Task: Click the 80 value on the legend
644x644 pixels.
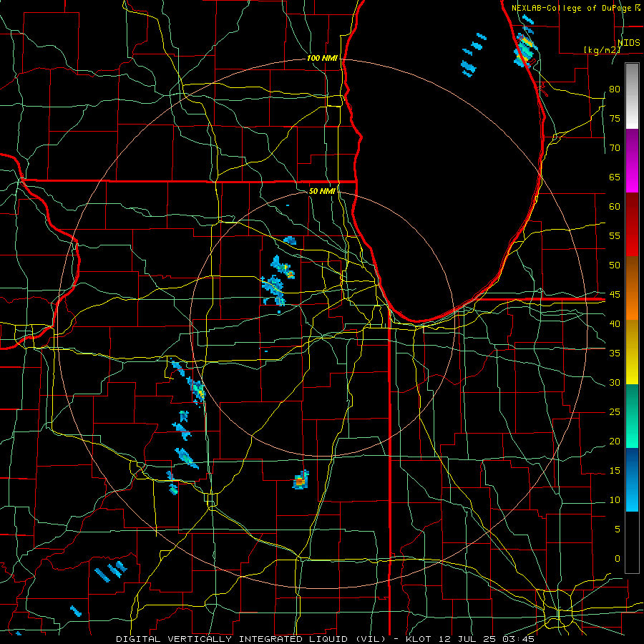Action: click(x=615, y=89)
